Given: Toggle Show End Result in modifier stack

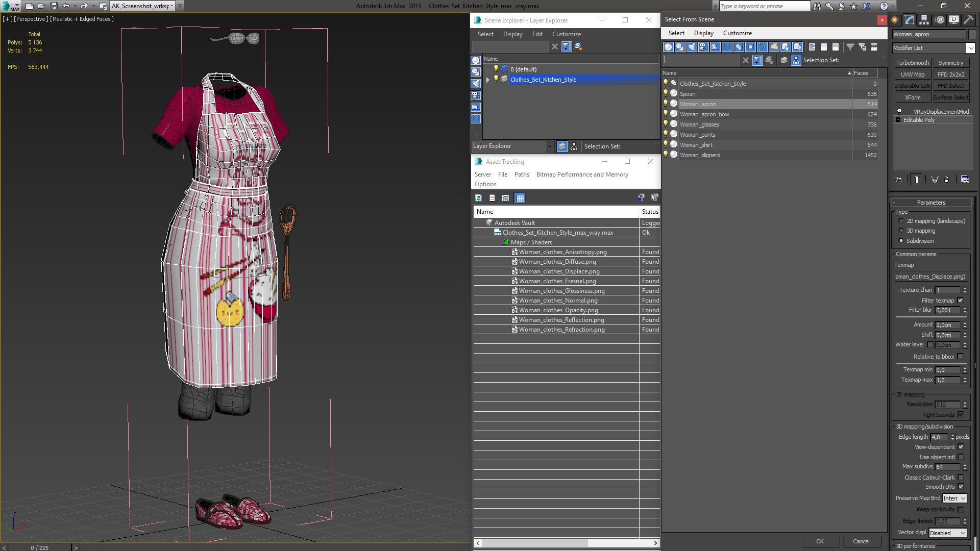Looking at the screenshot, I should (x=917, y=180).
